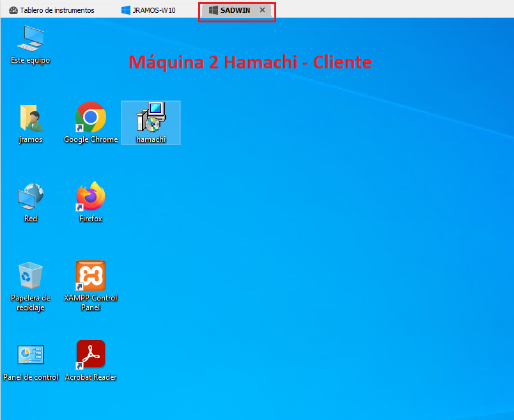
Task: Select the SADWIN tab
Action: pyautogui.click(x=237, y=10)
